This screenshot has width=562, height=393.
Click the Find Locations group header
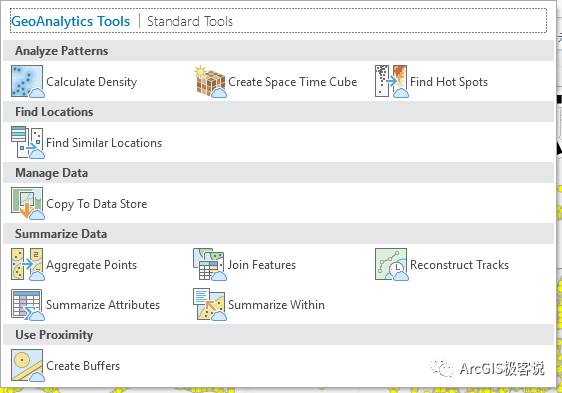coord(278,112)
